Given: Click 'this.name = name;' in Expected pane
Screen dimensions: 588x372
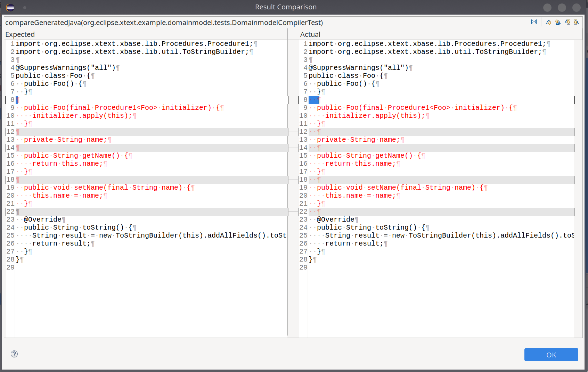Looking at the screenshot, I should (x=67, y=196).
